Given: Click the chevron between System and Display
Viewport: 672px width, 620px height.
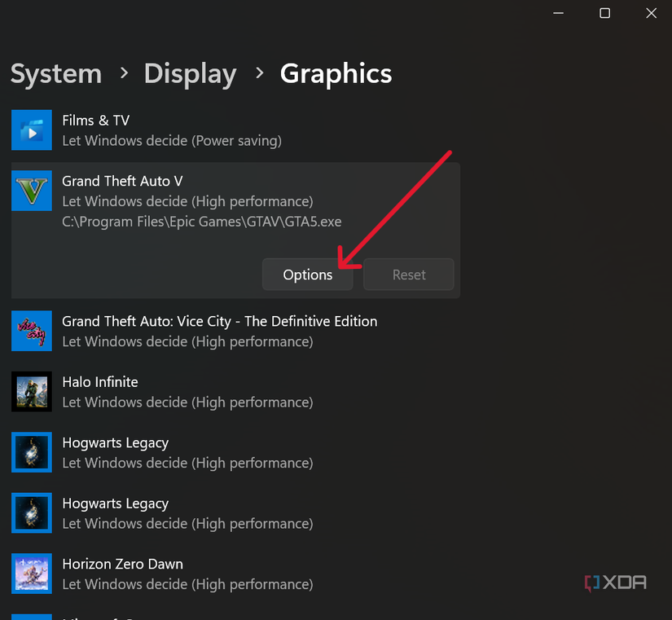Looking at the screenshot, I should pos(123,73).
